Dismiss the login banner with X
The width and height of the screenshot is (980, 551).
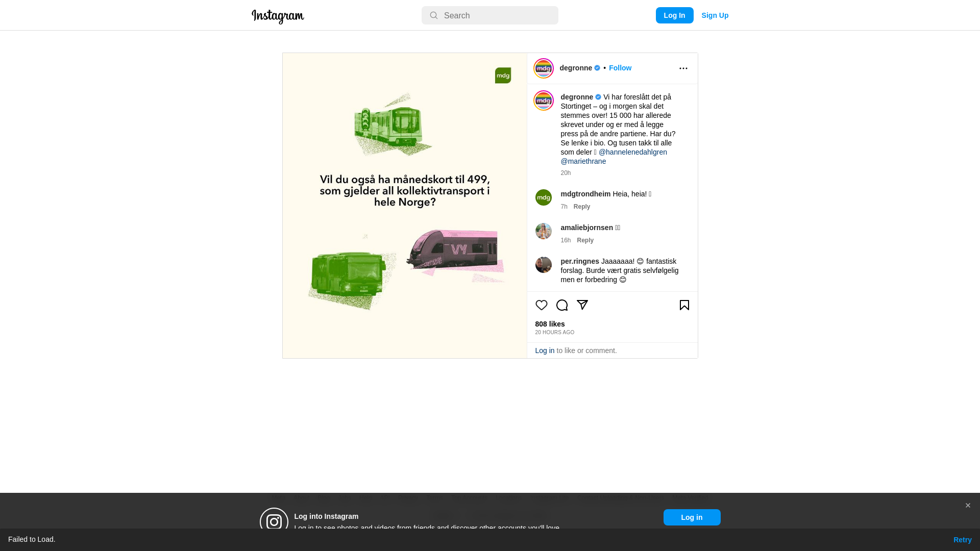(x=968, y=506)
